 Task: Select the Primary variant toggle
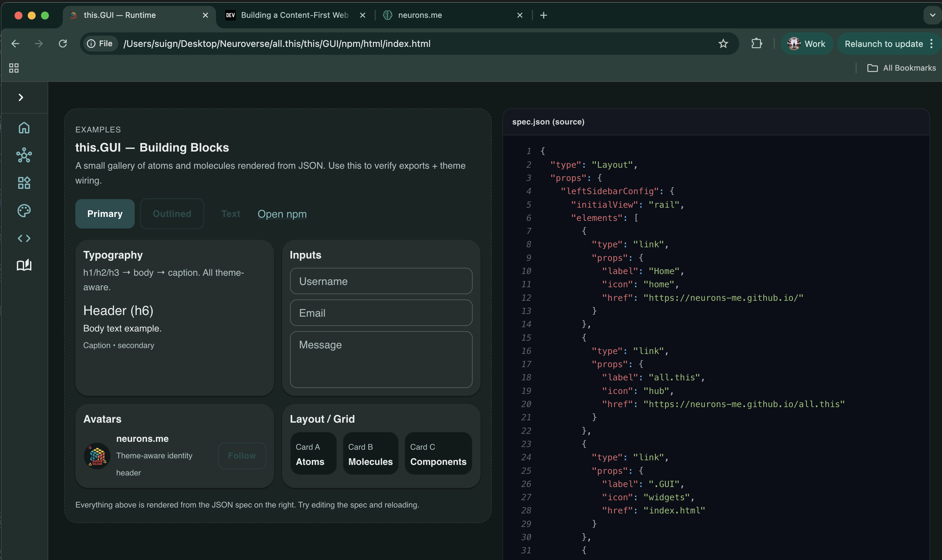tap(105, 214)
